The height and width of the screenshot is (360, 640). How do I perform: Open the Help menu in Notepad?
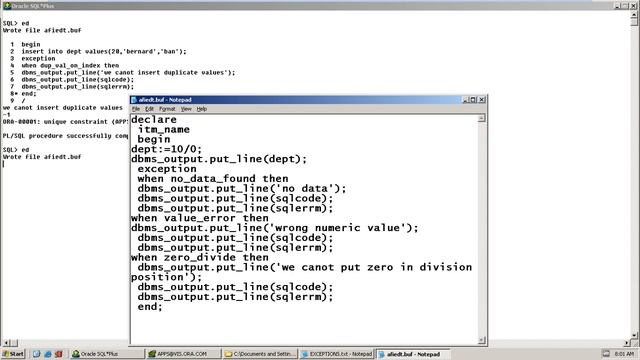(202, 109)
